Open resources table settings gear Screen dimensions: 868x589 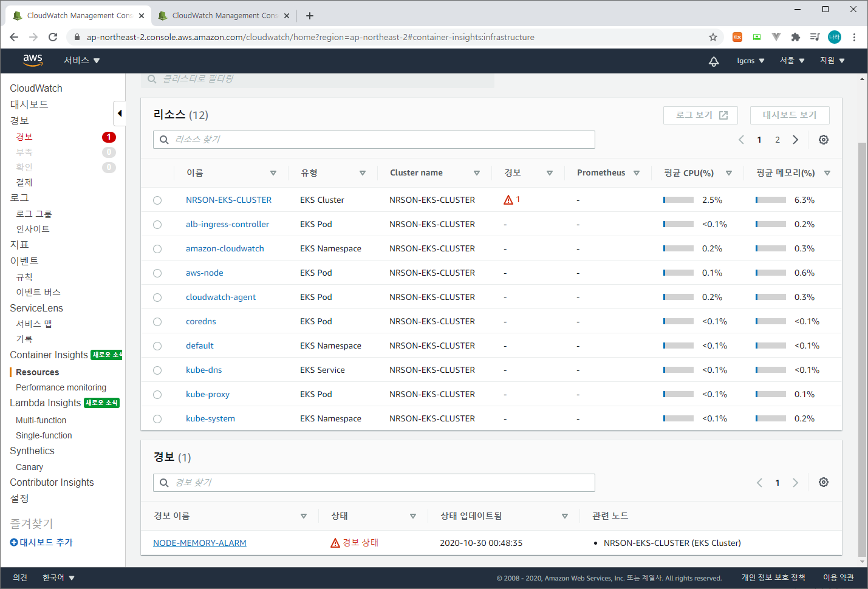coord(824,140)
